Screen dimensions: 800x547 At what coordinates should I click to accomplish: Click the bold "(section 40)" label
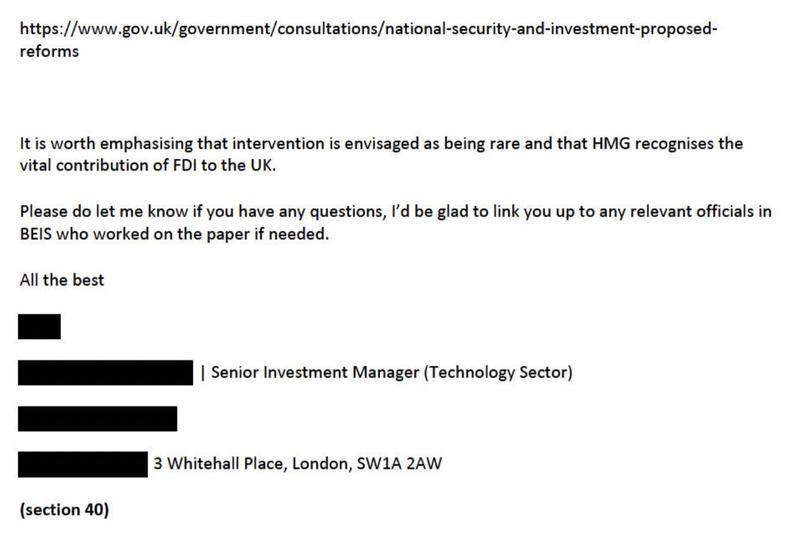[64, 510]
